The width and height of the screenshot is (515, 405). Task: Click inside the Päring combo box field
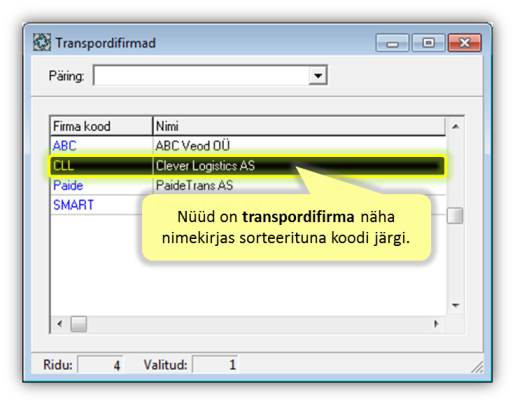(x=201, y=76)
